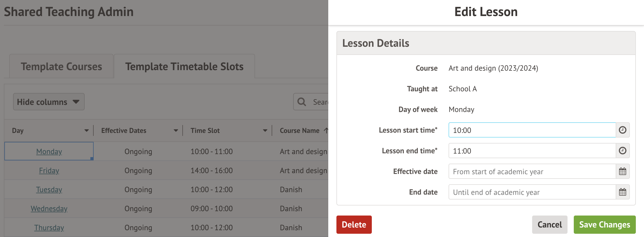
Task: Click the clock icon for lesson end time
Action: [622, 151]
